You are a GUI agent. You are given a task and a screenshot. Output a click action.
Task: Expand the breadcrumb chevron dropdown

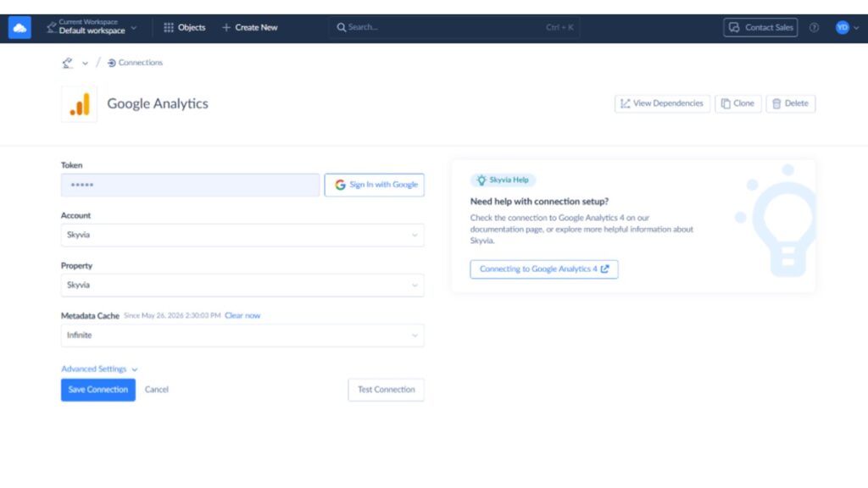tap(85, 63)
